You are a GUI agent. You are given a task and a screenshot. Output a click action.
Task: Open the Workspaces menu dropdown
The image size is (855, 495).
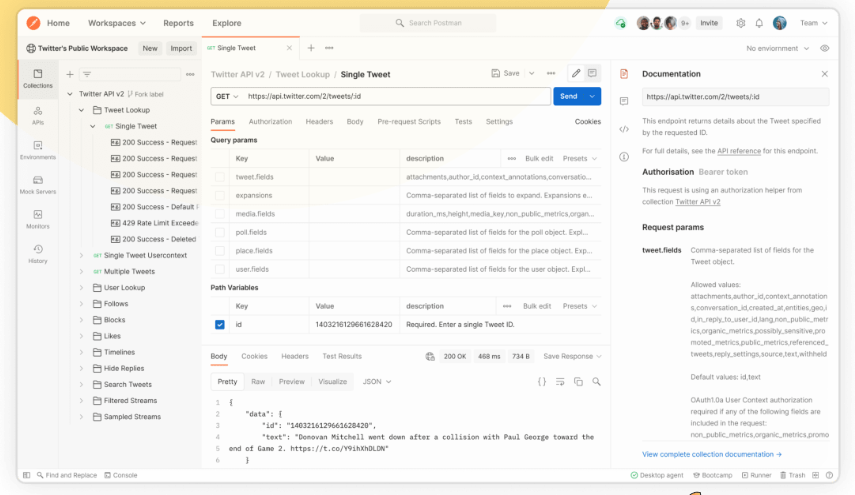[117, 23]
